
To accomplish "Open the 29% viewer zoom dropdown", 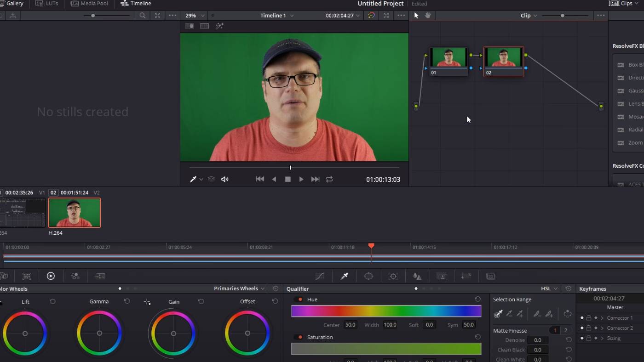I will click(x=195, y=16).
